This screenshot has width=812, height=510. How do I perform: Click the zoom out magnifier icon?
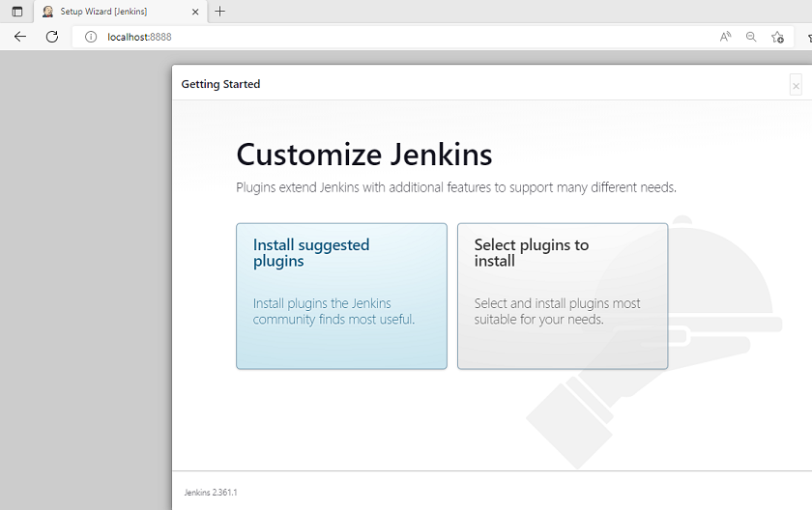pyautogui.click(x=751, y=37)
